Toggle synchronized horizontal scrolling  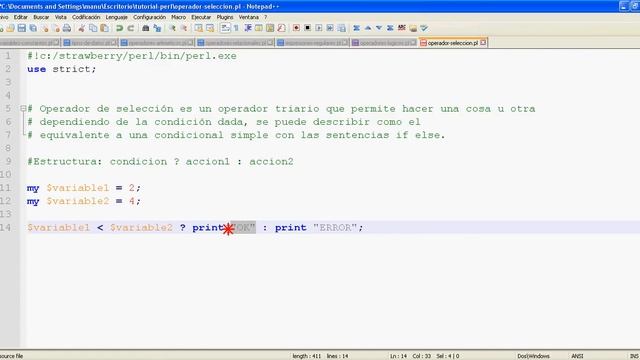210,28
